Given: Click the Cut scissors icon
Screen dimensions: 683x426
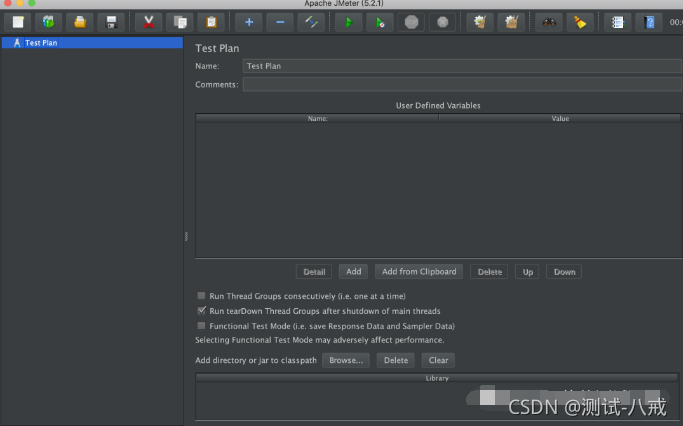Looking at the screenshot, I should (149, 22).
